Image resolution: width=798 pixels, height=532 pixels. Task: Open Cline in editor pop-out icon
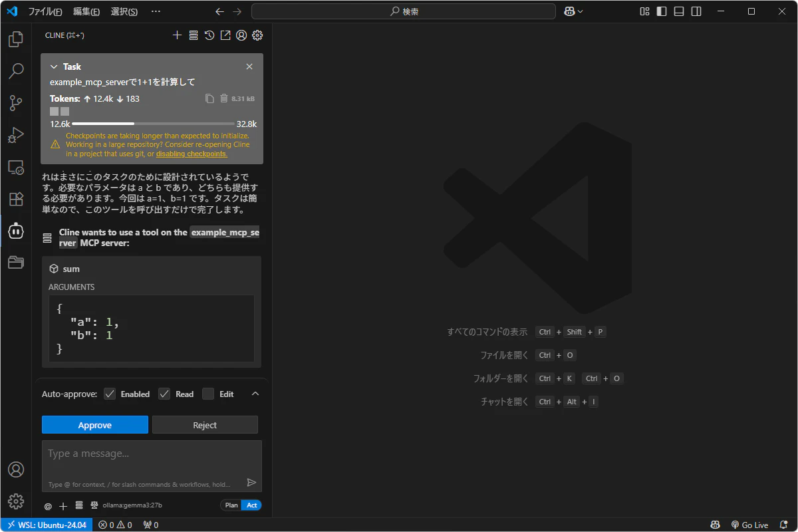coord(225,35)
